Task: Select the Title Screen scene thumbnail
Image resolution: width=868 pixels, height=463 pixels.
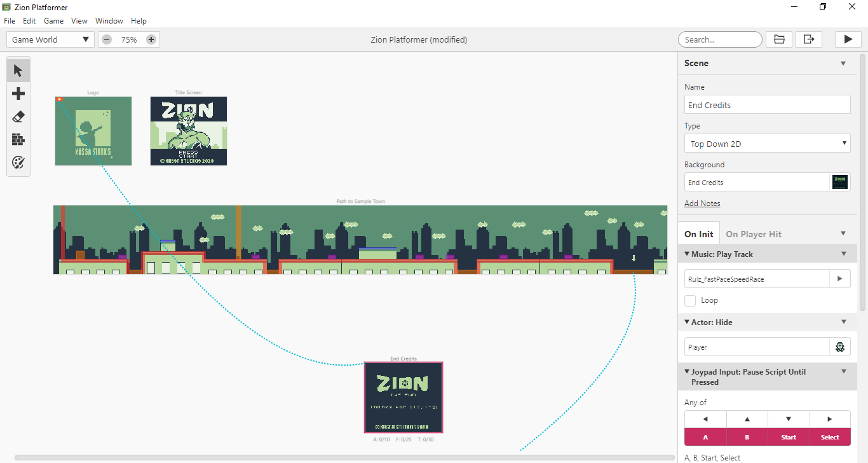Action: pos(189,131)
